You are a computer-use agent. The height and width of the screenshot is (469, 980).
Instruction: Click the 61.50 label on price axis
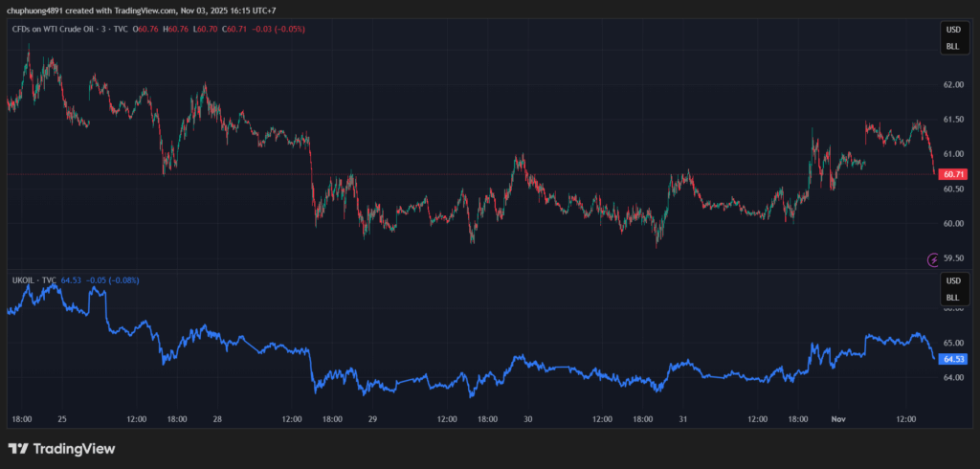(x=952, y=120)
